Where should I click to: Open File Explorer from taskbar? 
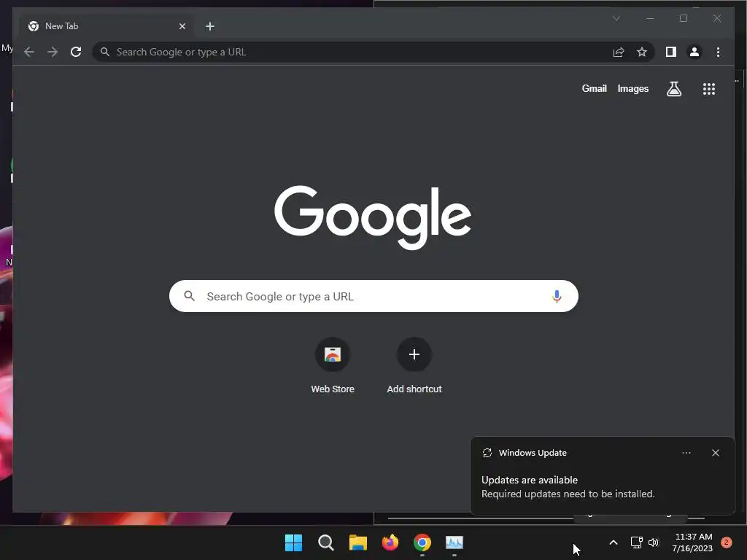point(357,542)
